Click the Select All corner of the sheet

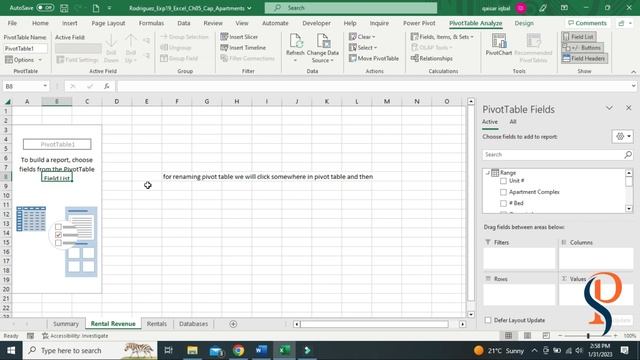pos(7,101)
